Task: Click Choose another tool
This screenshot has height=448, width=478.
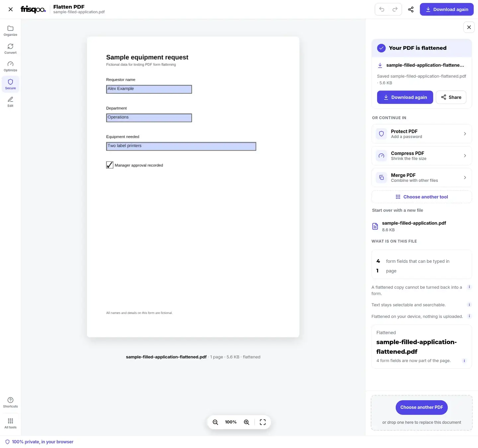Action: (x=422, y=197)
